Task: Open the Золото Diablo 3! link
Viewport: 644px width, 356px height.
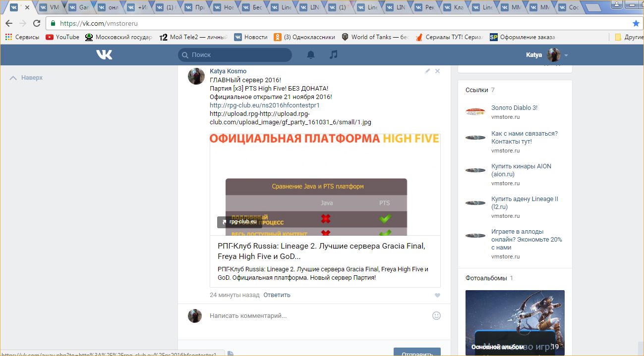Action: tap(515, 108)
